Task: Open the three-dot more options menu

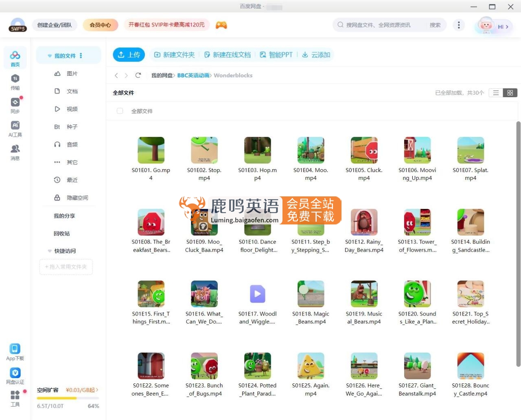Action: point(459,25)
